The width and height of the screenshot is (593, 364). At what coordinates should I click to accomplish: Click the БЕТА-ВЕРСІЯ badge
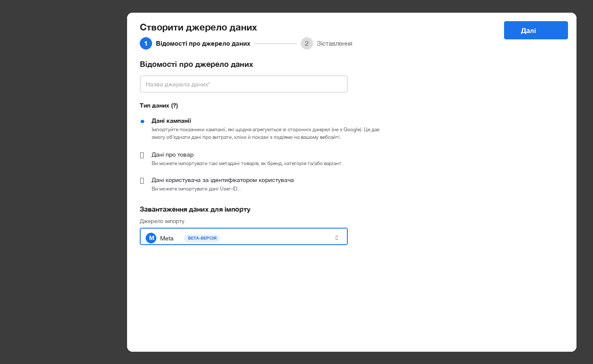point(202,238)
